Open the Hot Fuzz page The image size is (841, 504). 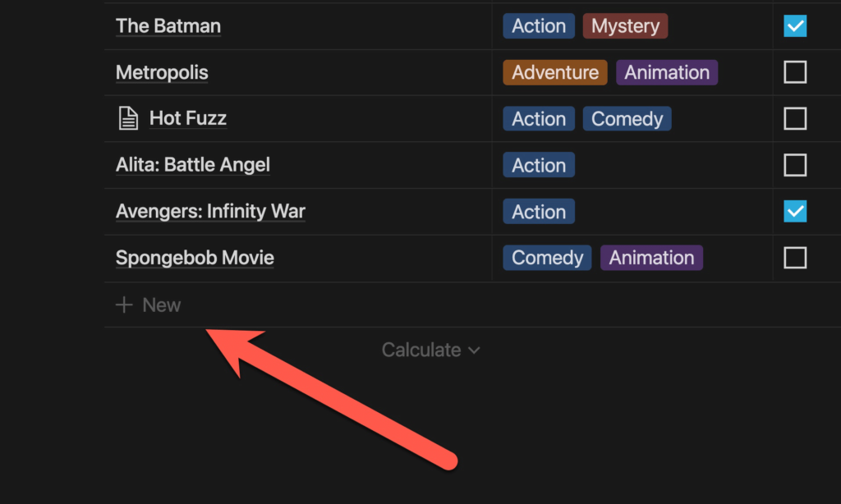188,119
